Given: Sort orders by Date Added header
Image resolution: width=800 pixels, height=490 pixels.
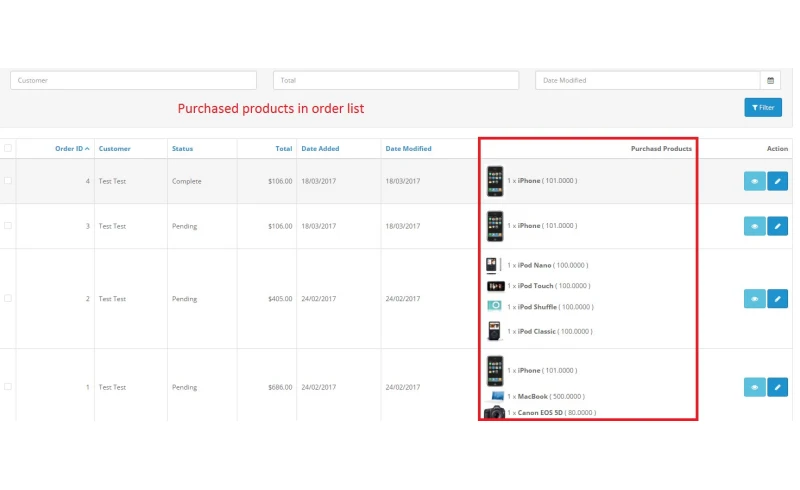Looking at the screenshot, I should (322, 149).
